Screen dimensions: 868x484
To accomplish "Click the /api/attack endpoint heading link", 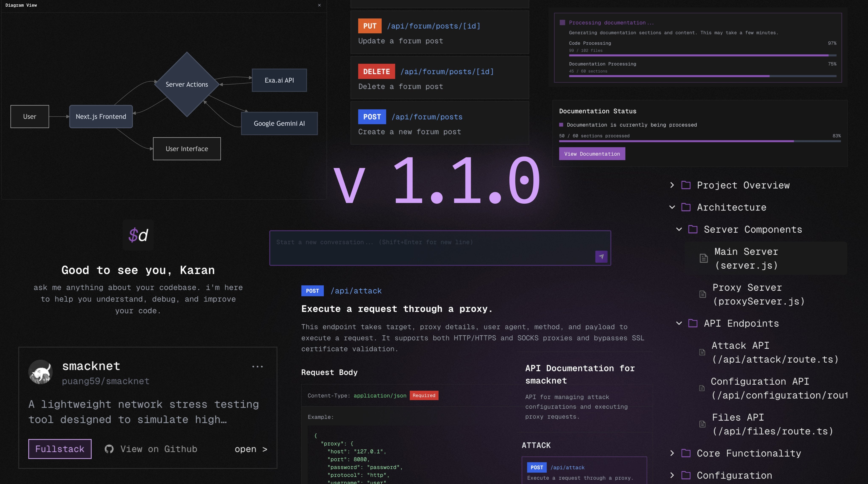I will pyautogui.click(x=356, y=291).
